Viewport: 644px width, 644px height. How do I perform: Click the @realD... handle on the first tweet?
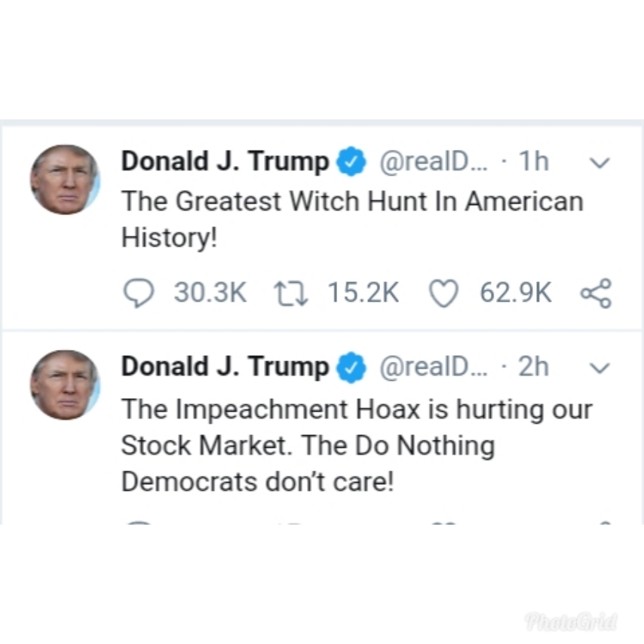click(434, 162)
